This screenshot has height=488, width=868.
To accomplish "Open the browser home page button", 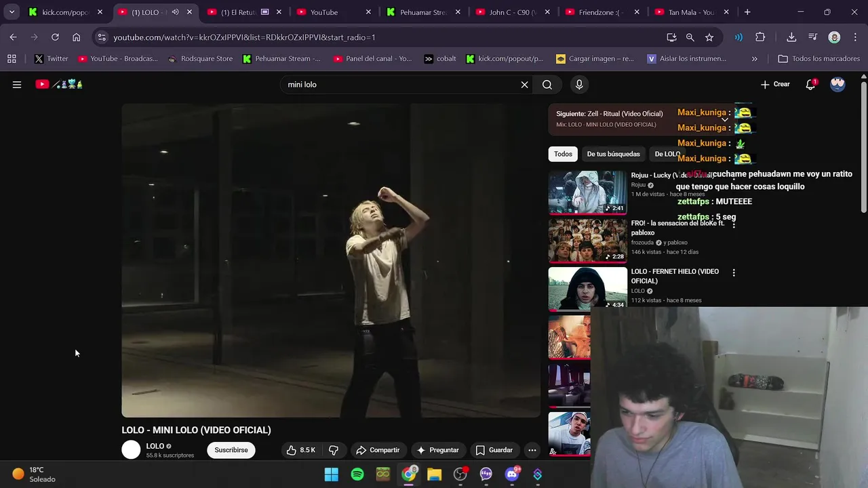I will [x=76, y=37].
